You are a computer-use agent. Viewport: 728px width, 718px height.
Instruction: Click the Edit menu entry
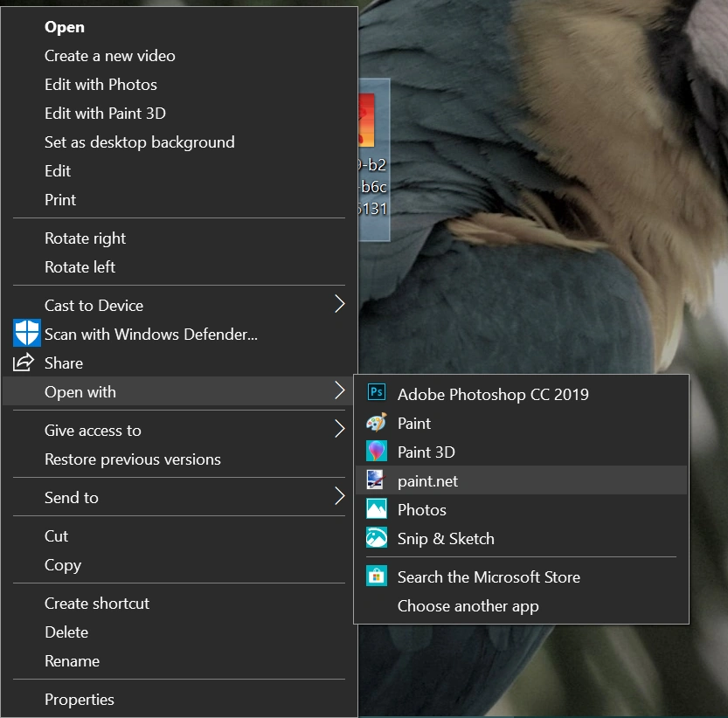[179, 171]
